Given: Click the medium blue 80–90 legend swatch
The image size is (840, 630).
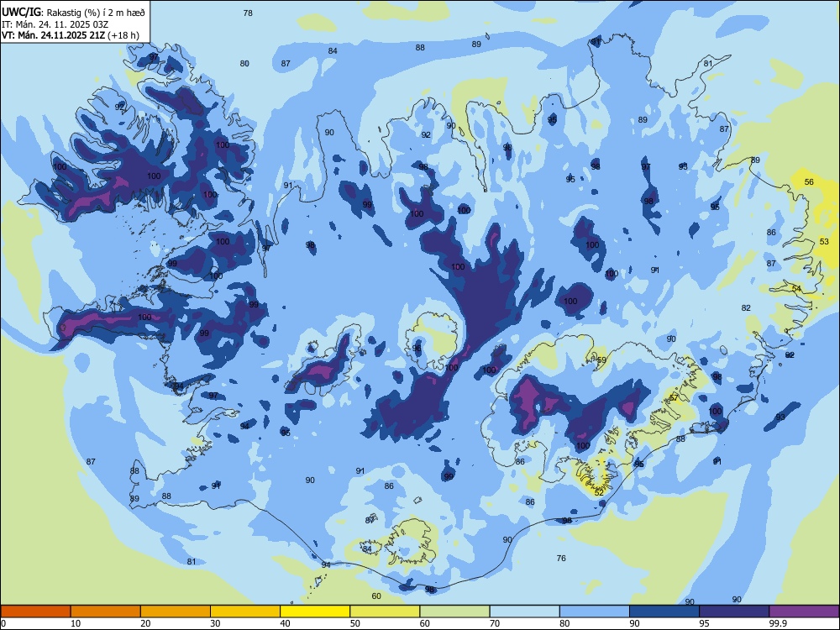Looking at the screenshot, I should (595, 612).
